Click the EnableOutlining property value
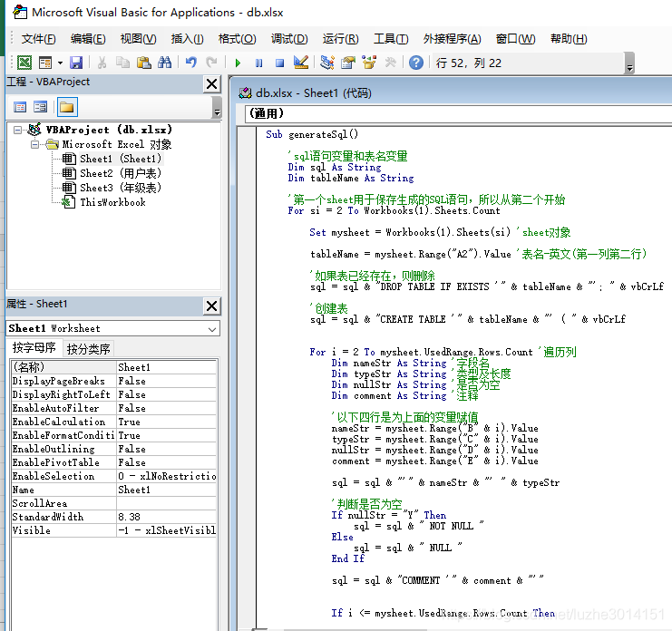The image size is (672, 631). 166,450
